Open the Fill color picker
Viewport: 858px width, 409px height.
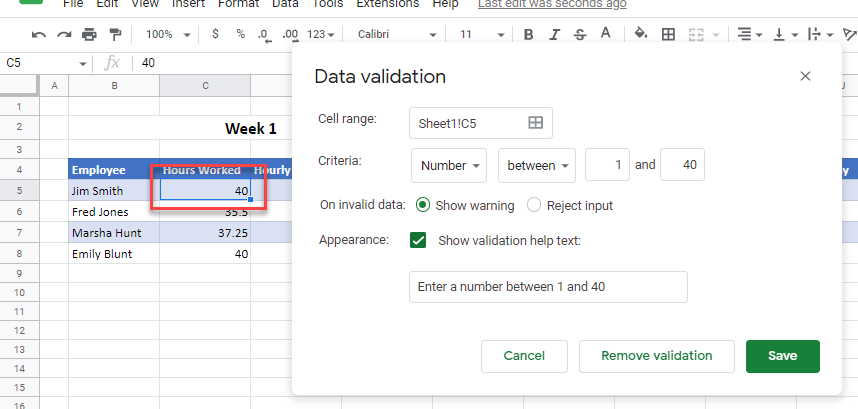(642, 35)
